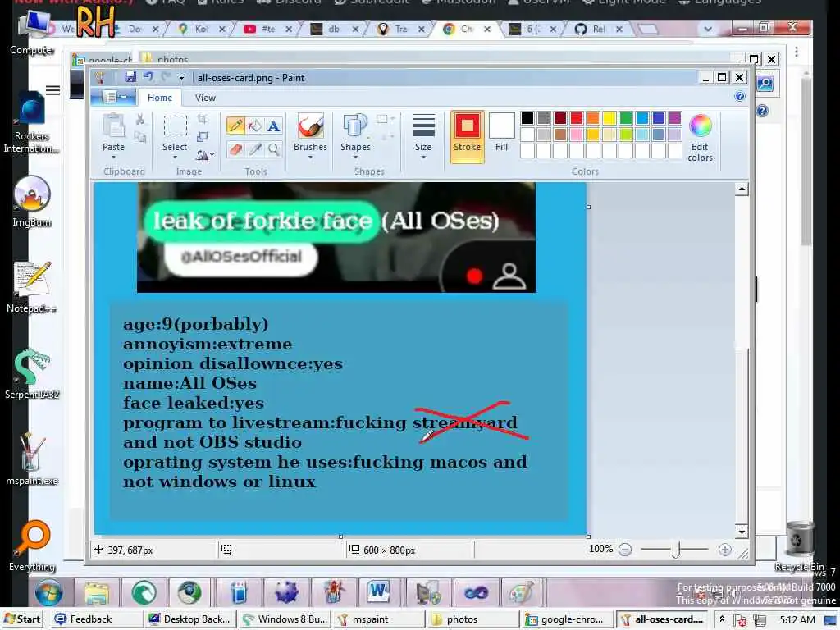Select the Text tool in Paint

coord(274,126)
